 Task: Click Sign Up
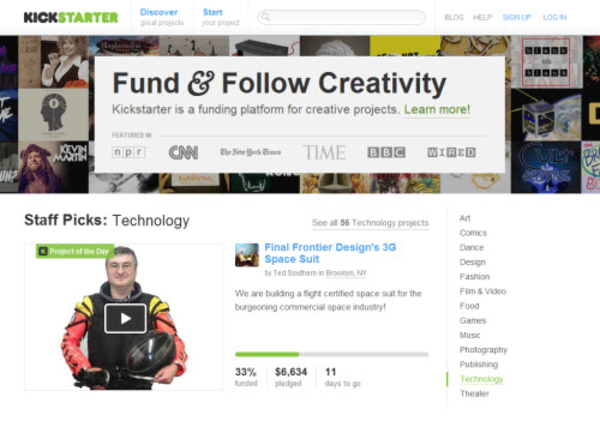point(517,17)
